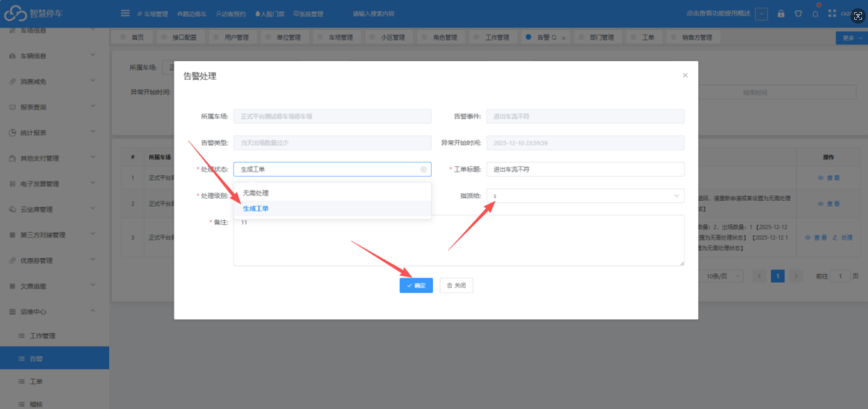Collapse the 运维中心 sidebar section
Image resolution: width=868 pixels, height=409 pixels.
(54, 312)
